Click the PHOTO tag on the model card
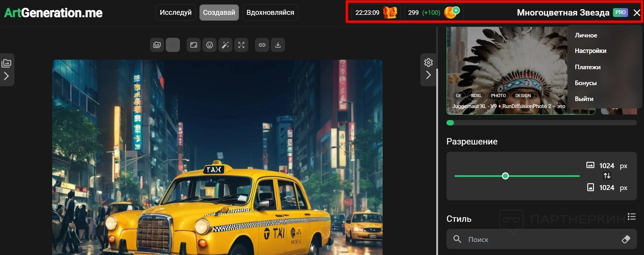The image size is (644, 255). (498, 96)
